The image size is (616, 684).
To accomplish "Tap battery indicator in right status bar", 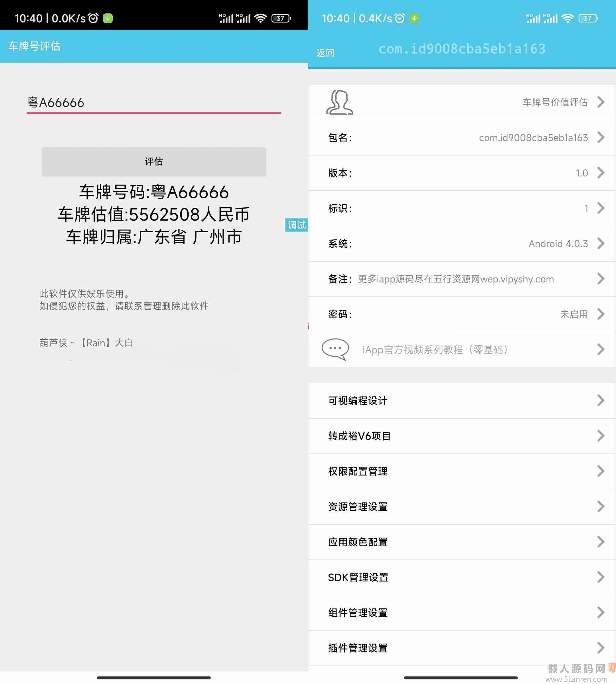I will [588, 18].
